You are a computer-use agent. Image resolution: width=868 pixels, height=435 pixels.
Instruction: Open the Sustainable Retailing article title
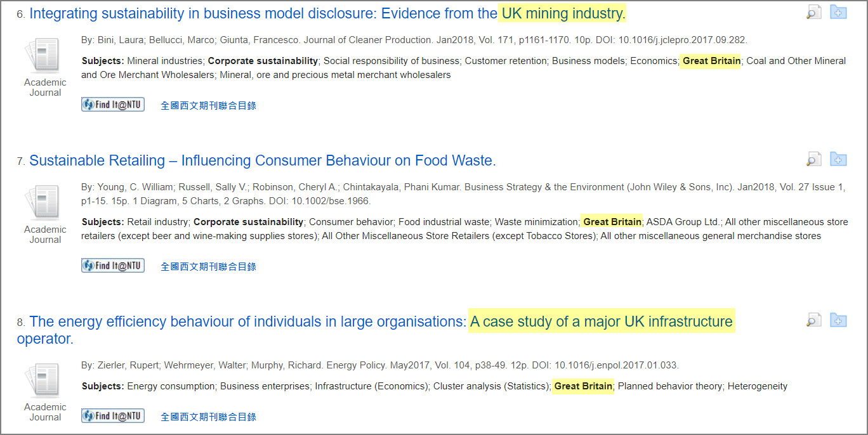point(263,160)
